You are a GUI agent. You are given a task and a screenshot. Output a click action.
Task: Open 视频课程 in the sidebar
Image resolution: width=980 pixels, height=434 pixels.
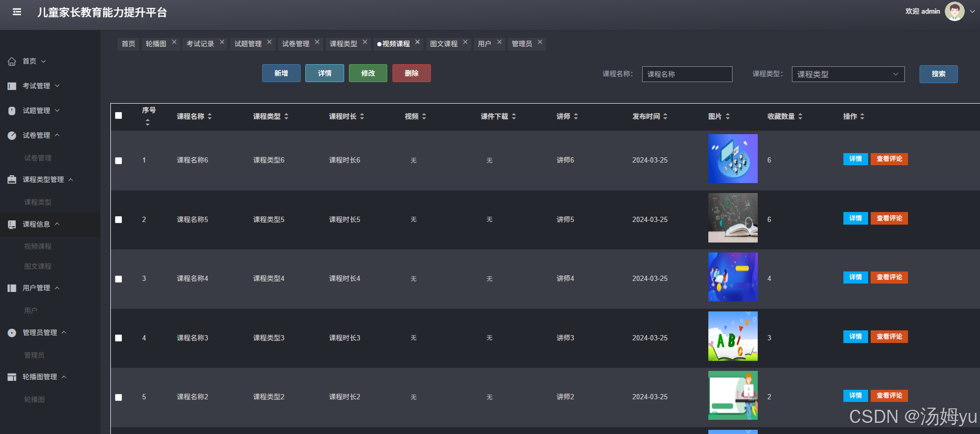[38, 246]
